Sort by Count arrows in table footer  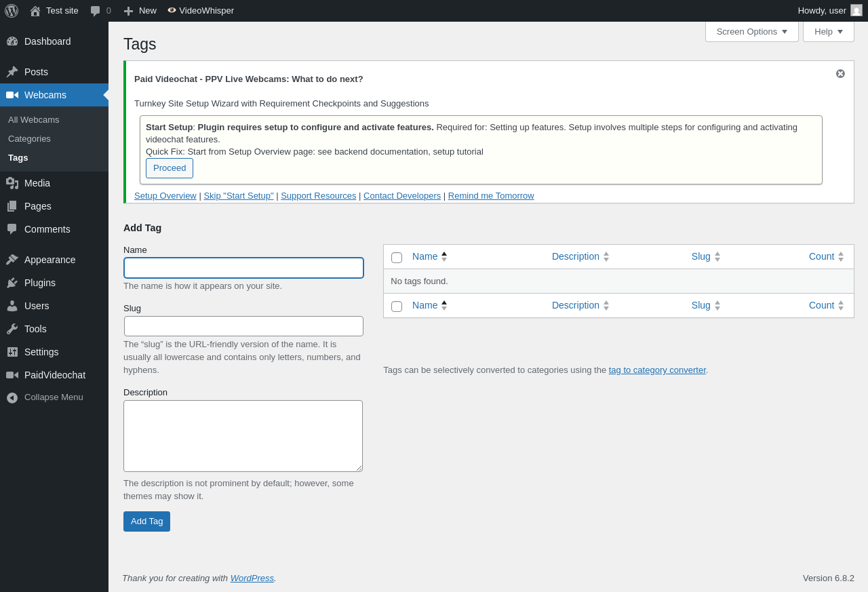[841, 305]
